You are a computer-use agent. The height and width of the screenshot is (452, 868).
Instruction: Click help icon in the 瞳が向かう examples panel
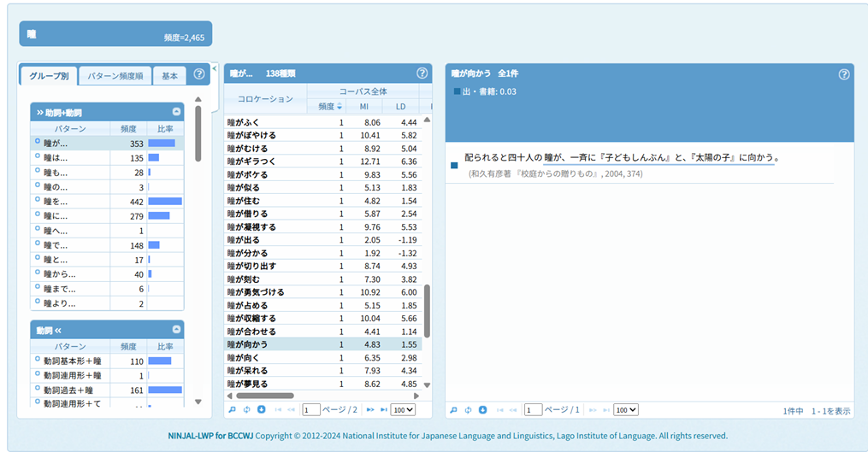844,73
